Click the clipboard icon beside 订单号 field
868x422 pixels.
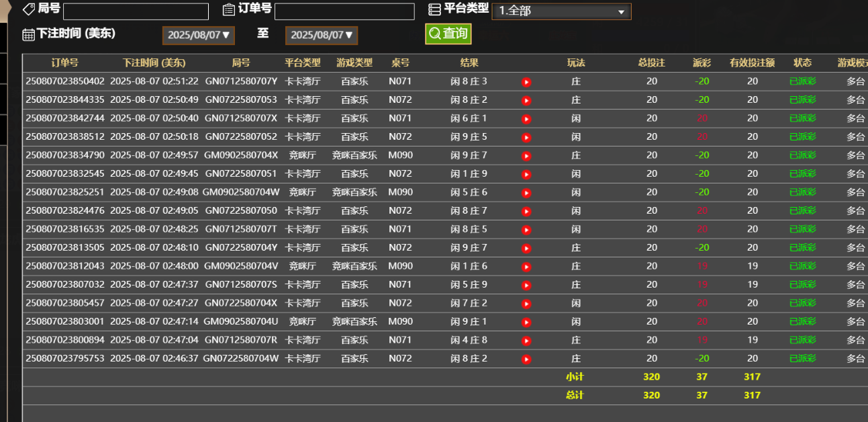pyautogui.click(x=228, y=9)
